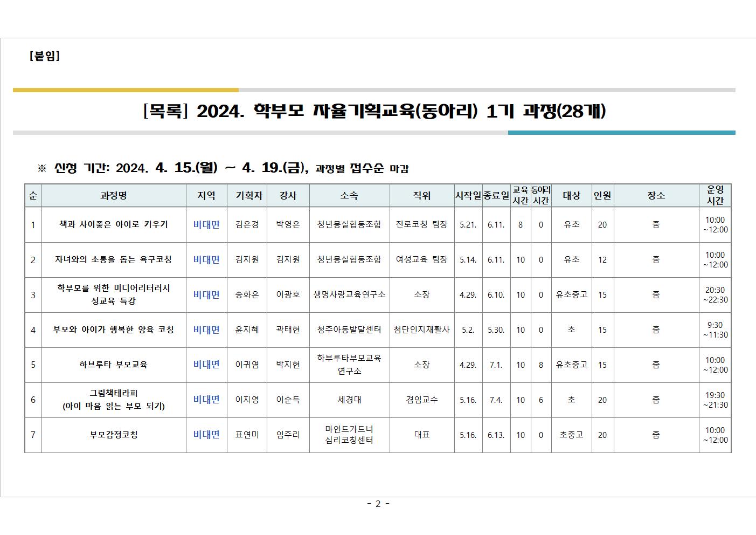Click planner name '표연미'
This screenshot has height=535, width=756.
click(x=247, y=435)
